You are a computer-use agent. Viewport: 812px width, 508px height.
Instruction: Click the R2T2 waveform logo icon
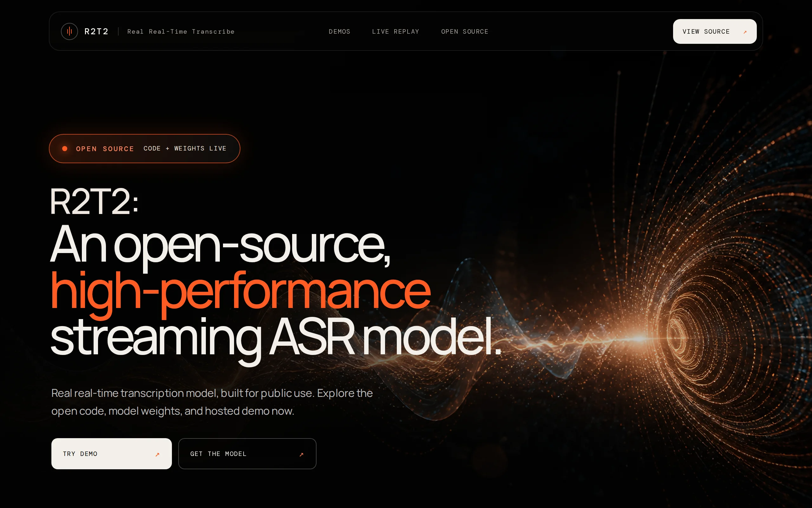(x=69, y=31)
